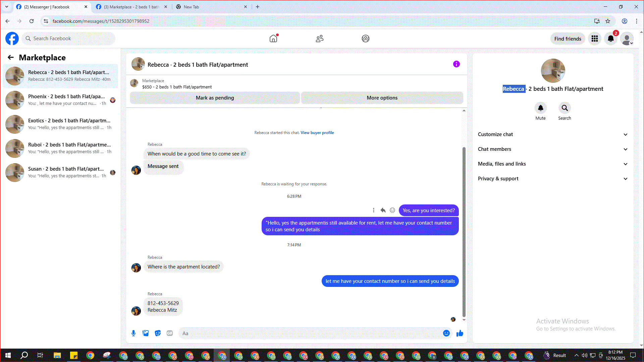Screen dimensions: 644x362
Task: Go back in browser history
Action: tap(7, 21)
